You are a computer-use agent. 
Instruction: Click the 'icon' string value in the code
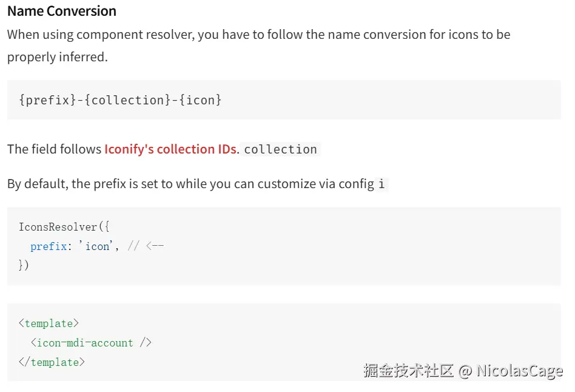point(97,246)
